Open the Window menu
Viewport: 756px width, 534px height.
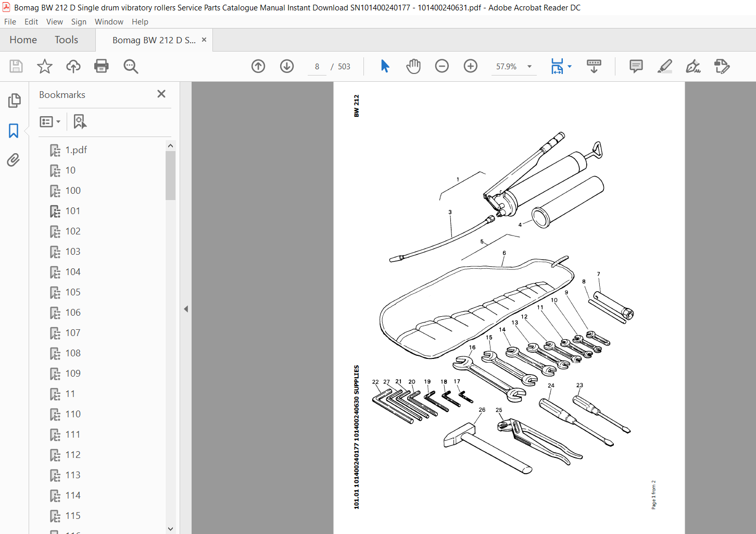click(109, 22)
